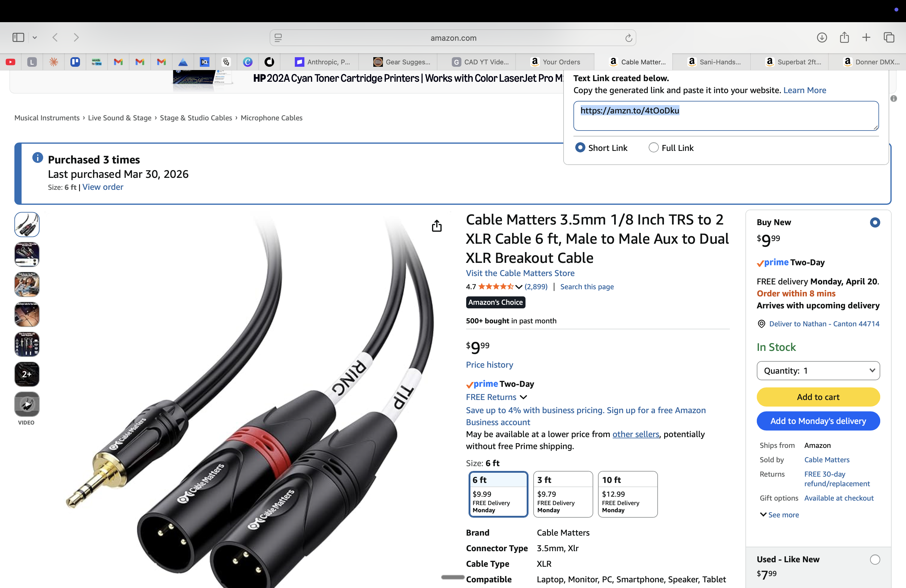Viewport: 906px width, 588px height.
Task: Open the first Gmail pinned tab
Action: coord(118,62)
